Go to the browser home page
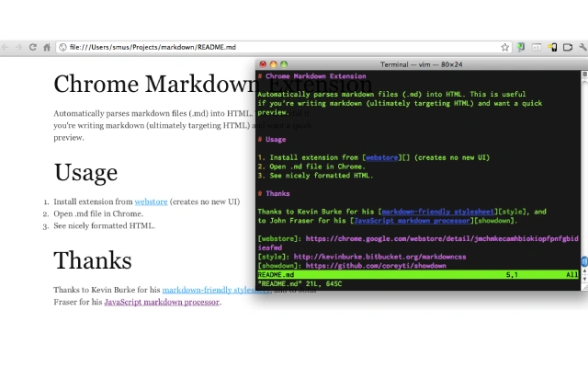This screenshot has height=368, width=588. click(47, 47)
